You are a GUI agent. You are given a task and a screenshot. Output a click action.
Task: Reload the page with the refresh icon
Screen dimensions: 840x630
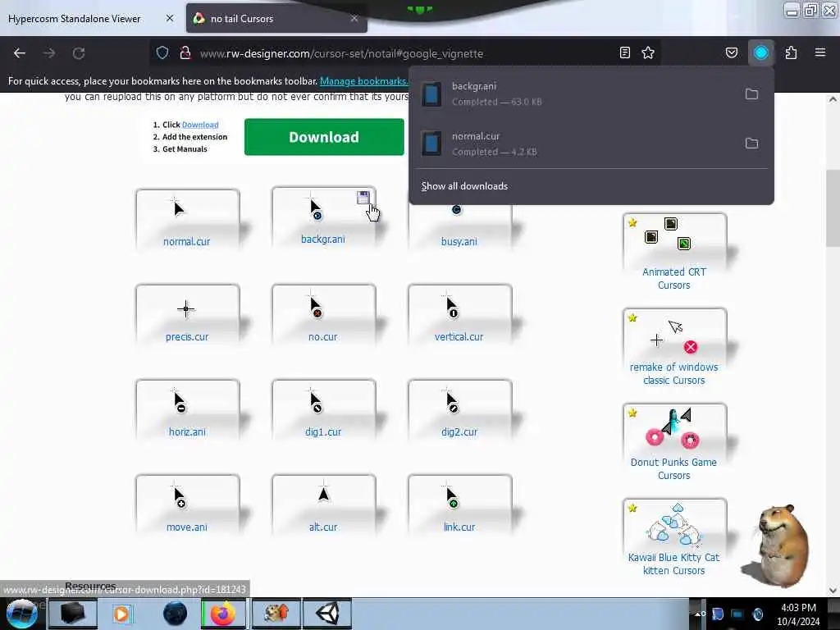79,53
